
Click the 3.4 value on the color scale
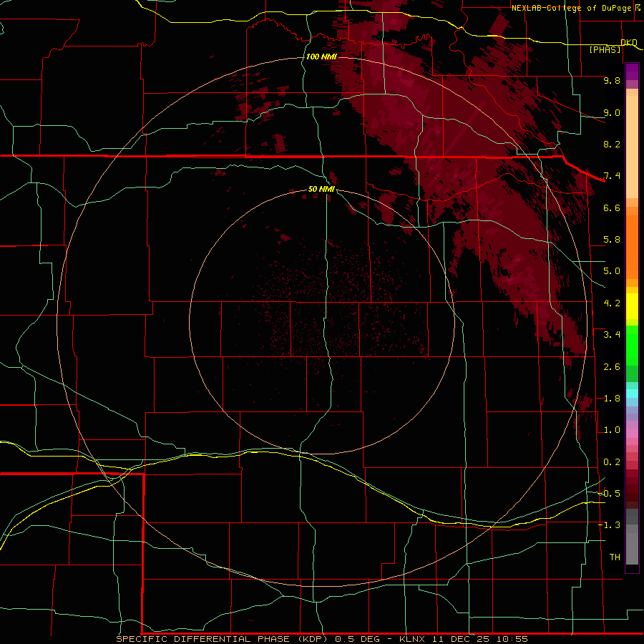(612, 335)
